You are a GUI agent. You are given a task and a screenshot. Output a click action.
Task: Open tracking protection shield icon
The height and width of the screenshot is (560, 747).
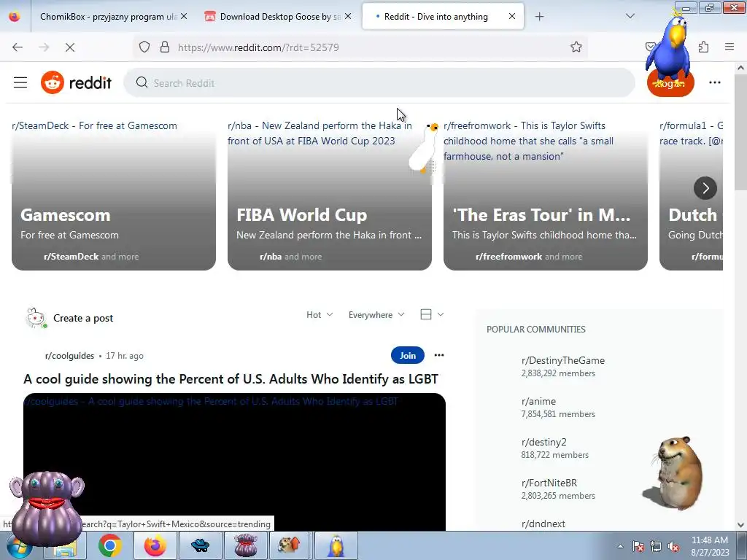click(144, 47)
